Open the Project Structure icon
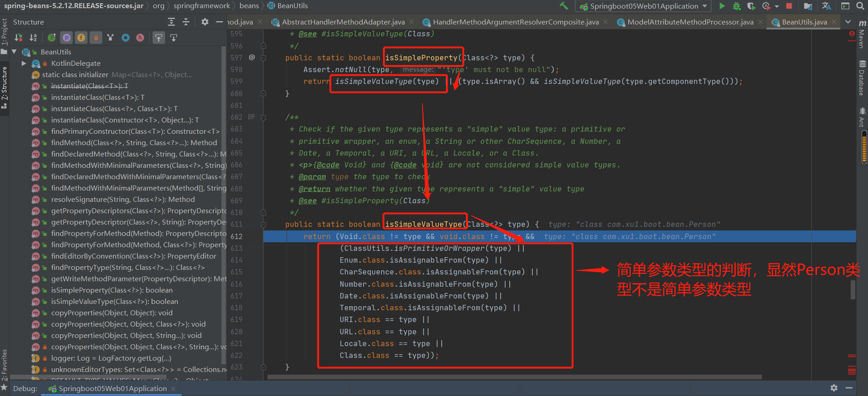The height and width of the screenshot is (396, 868). point(808,6)
